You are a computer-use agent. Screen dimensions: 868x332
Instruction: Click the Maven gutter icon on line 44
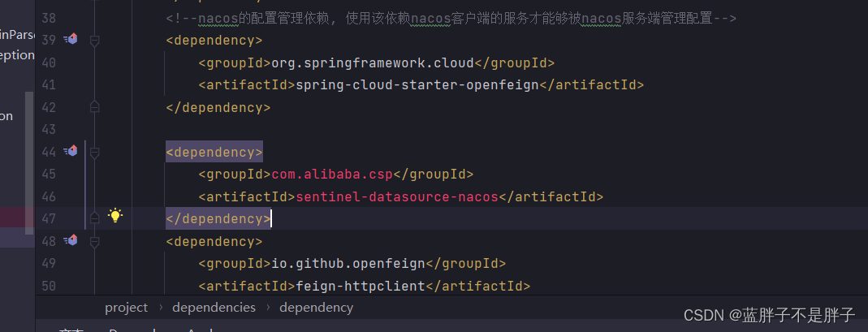point(71,150)
